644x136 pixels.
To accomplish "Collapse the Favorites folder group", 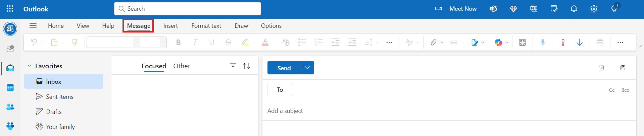I will pyautogui.click(x=29, y=66).
